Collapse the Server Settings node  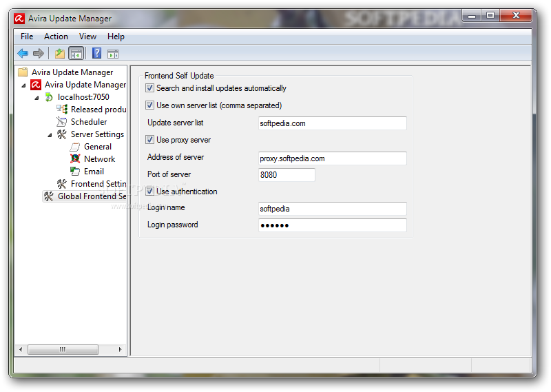[x=50, y=135]
